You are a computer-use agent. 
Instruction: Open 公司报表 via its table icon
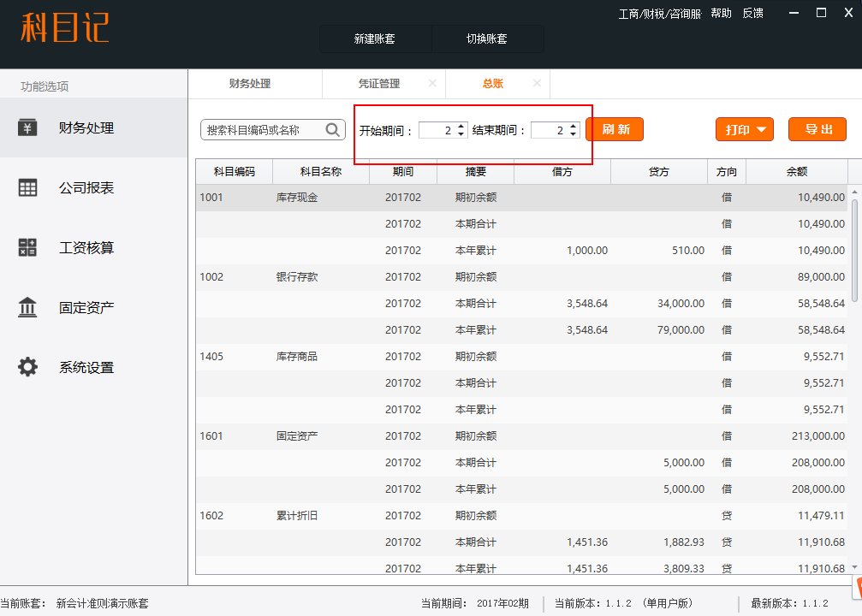28,187
